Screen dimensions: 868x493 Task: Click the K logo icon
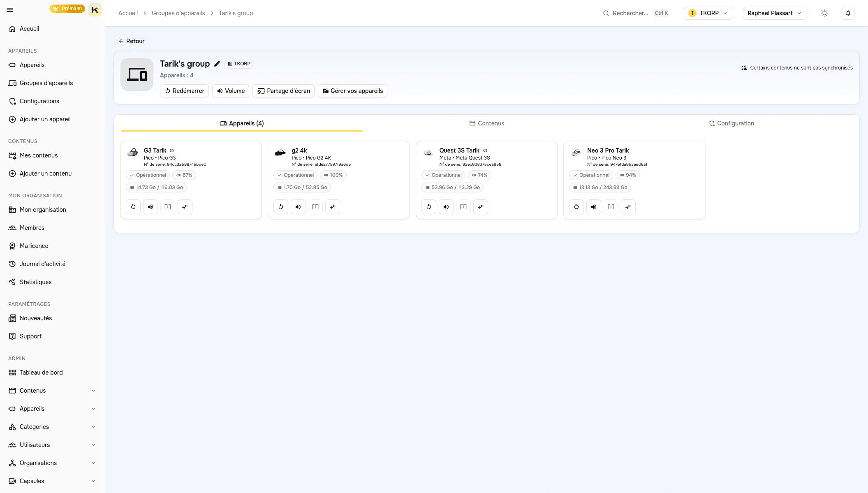95,10
